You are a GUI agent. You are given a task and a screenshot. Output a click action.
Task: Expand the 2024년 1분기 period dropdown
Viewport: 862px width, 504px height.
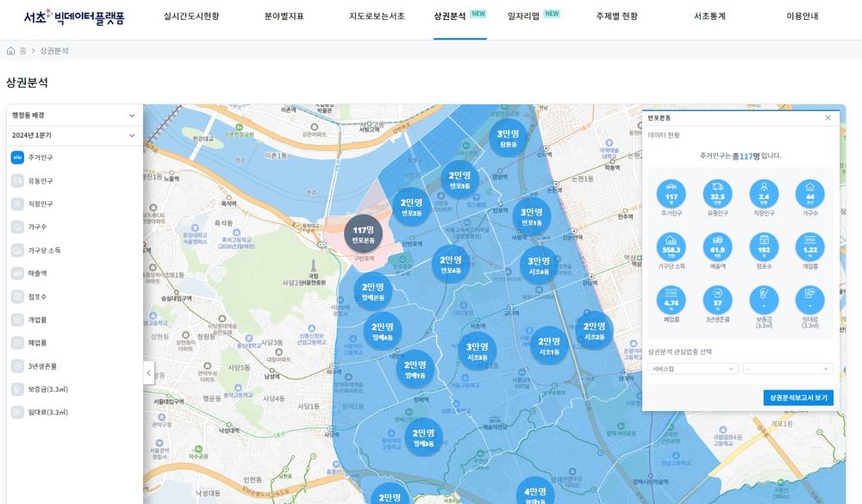coord(73,135)
